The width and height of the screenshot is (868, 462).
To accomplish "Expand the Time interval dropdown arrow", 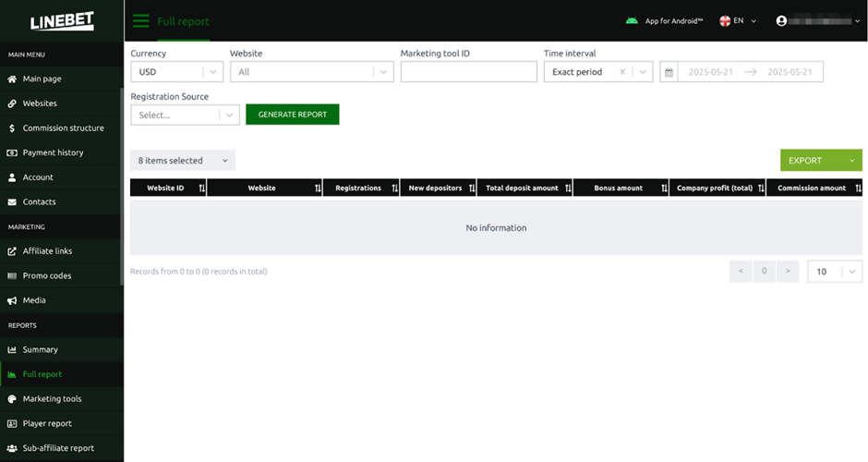I will tap(643, 72).
